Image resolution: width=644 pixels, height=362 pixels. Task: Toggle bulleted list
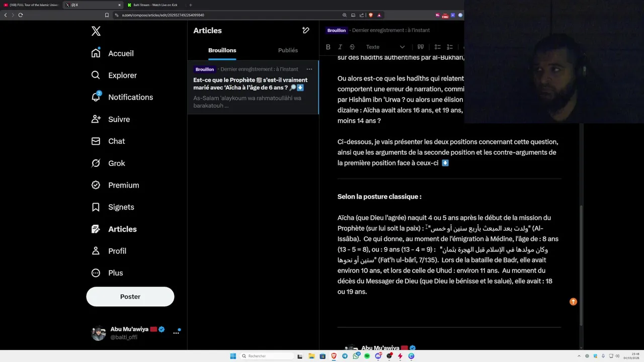click(438, 47)
